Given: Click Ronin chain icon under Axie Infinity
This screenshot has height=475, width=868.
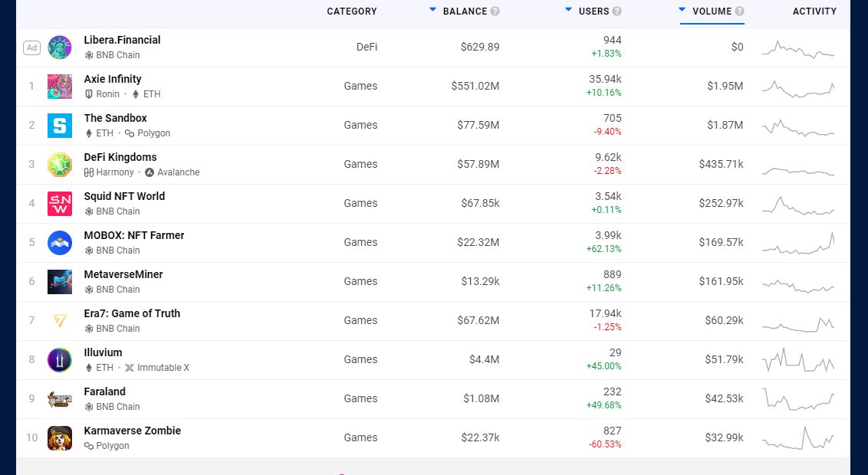Looking at the screenshot, I should point(89,94).
